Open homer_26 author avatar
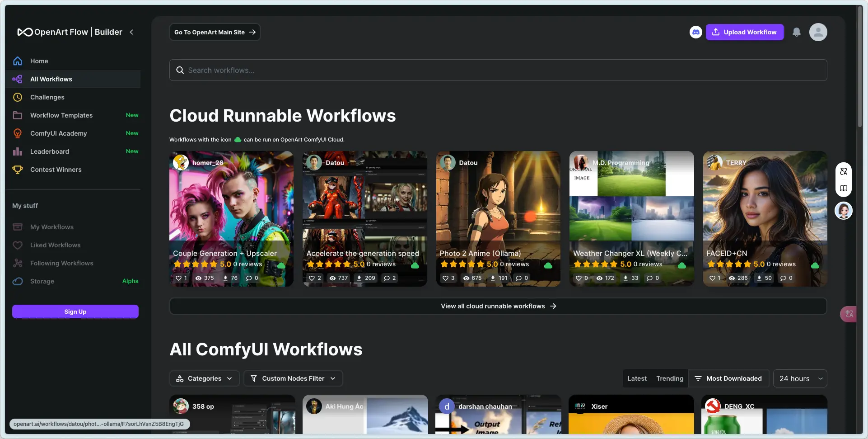868x439 pixels. click(181, 162)
